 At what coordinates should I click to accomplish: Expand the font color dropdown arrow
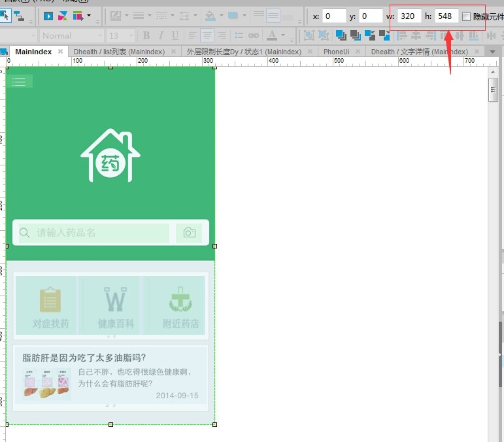(283, 35)
